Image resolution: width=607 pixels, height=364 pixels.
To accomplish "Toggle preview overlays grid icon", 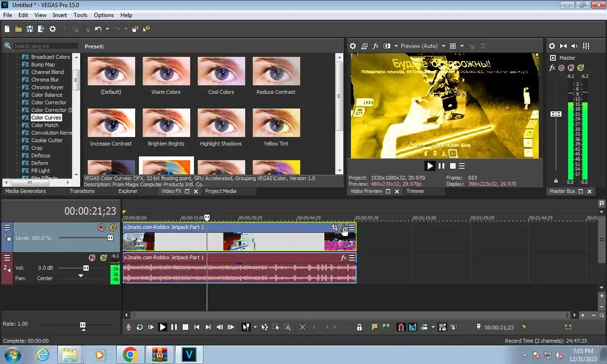I will (453, 46).
